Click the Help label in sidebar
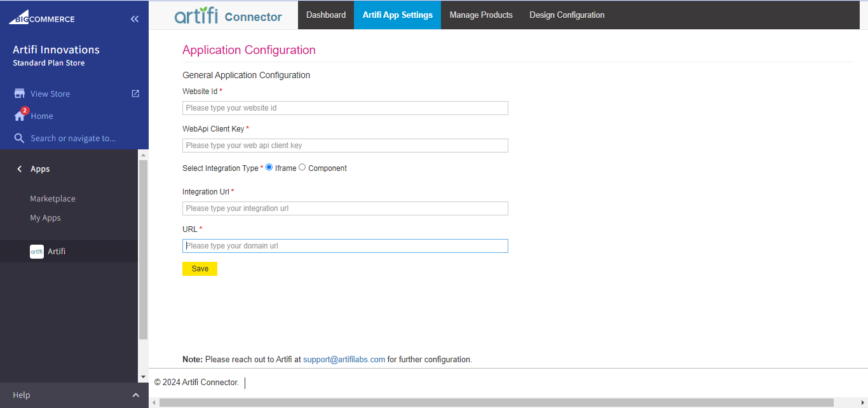This screenshot has width=868, height=408. (22, 395)
